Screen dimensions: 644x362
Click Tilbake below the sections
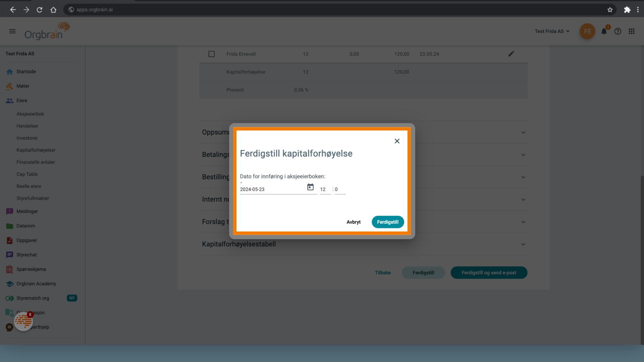(x=383, y=273)
